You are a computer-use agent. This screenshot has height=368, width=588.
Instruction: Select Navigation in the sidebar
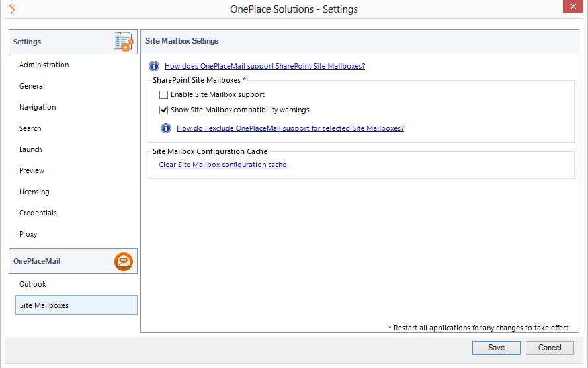(38, 107)
